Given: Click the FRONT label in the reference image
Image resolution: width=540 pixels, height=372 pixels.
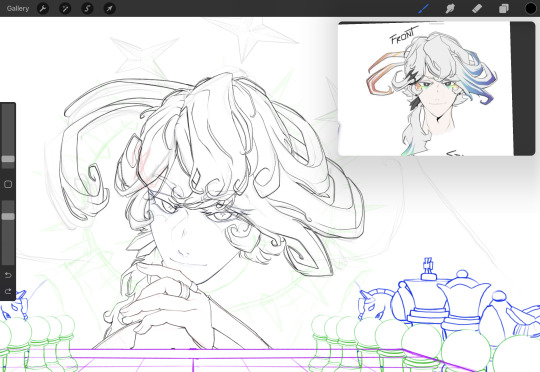Looking at the screenshot, I should [404, 35].
